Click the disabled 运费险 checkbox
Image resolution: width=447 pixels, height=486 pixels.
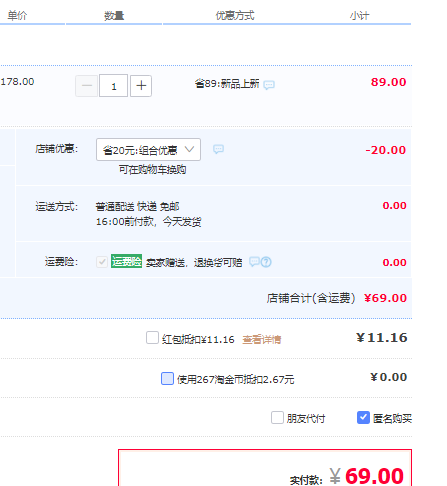[102, 262]
